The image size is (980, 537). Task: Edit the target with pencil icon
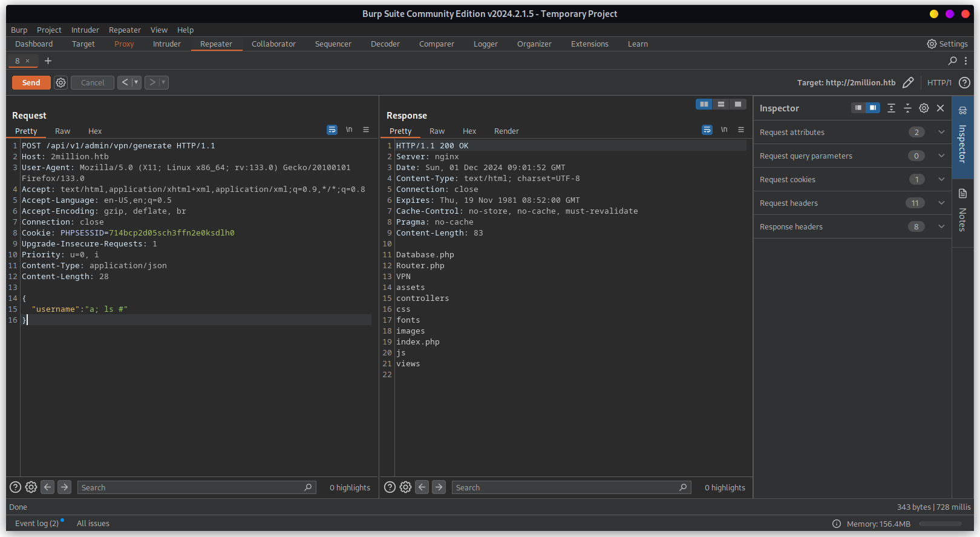coord(908,82)
